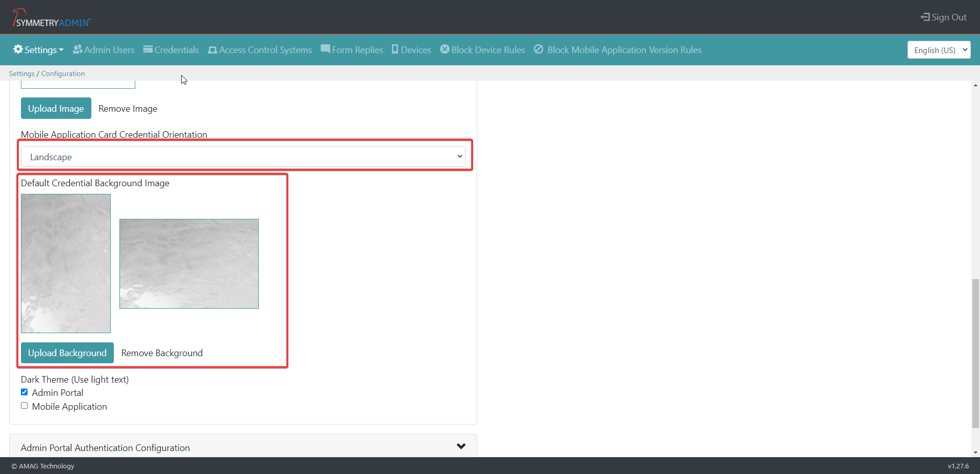Click the Settings gear icon
The height and width of the screenshot is (474, 980).
(x=18, y=49)
